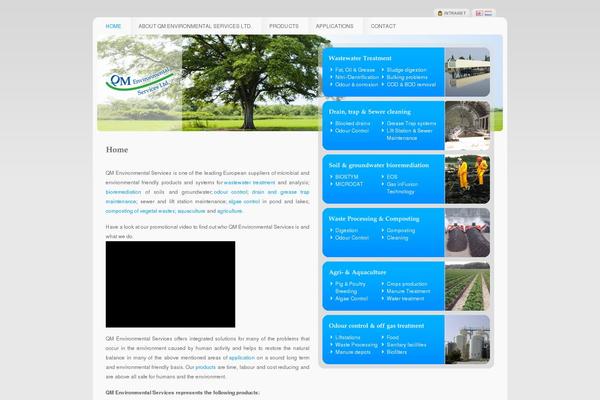The width and height of the screenshot is (600, 400).
Task: Click the lock icon beside Intranet
Action: pos(440,13)
